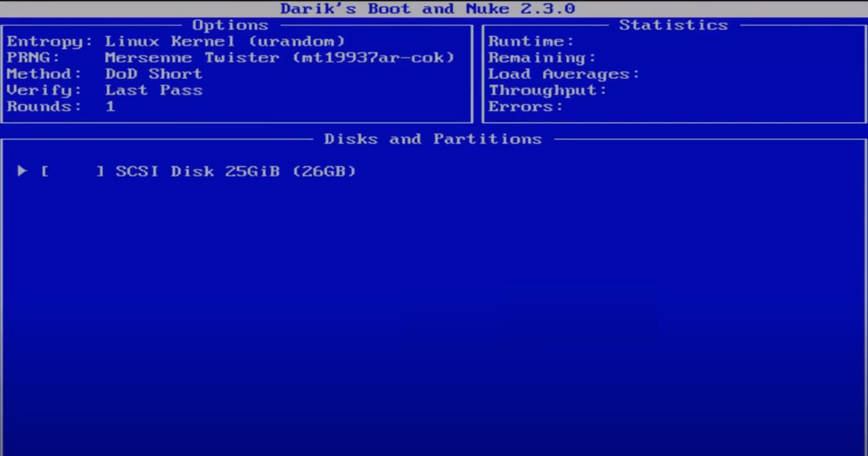
Task: Click the Last Pass verify value
Action: coord(153,91)
